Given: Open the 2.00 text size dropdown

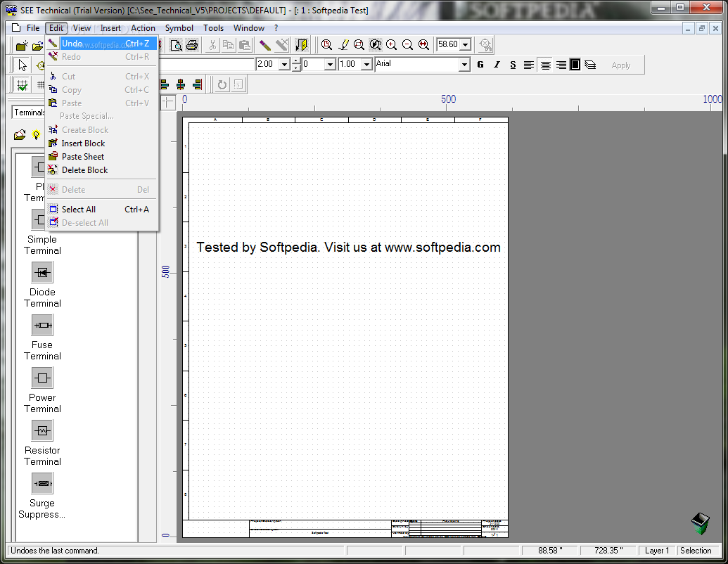Looking at the screenshot, I should (x=284, y=65).
